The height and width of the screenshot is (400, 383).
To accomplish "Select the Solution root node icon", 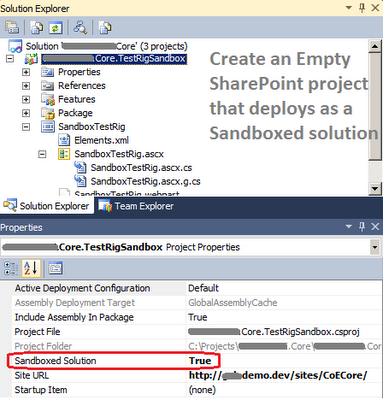I will [x=15, y=46].
